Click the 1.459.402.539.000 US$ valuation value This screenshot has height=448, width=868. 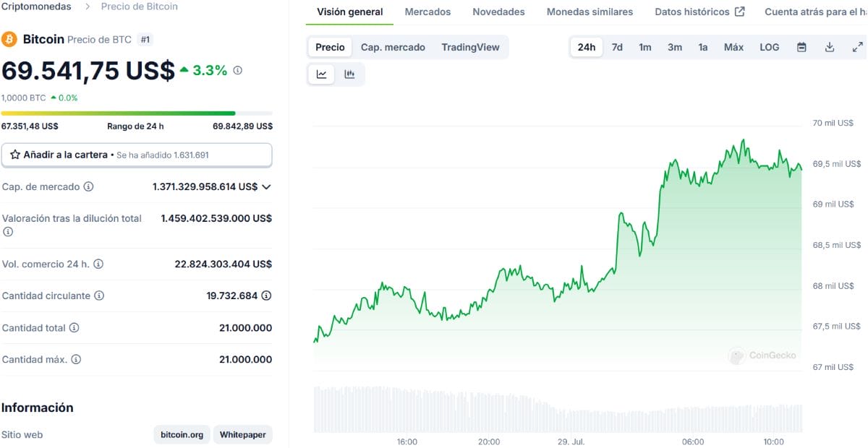(216, 218)
